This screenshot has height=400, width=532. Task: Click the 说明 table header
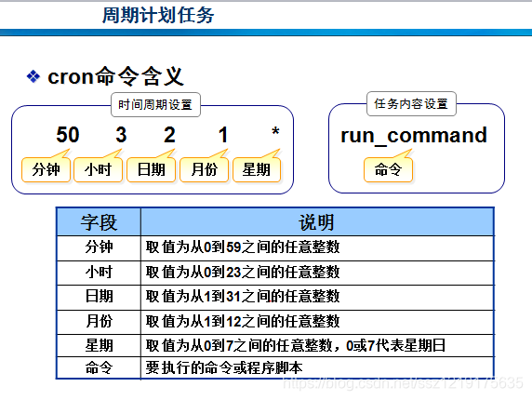317,222
